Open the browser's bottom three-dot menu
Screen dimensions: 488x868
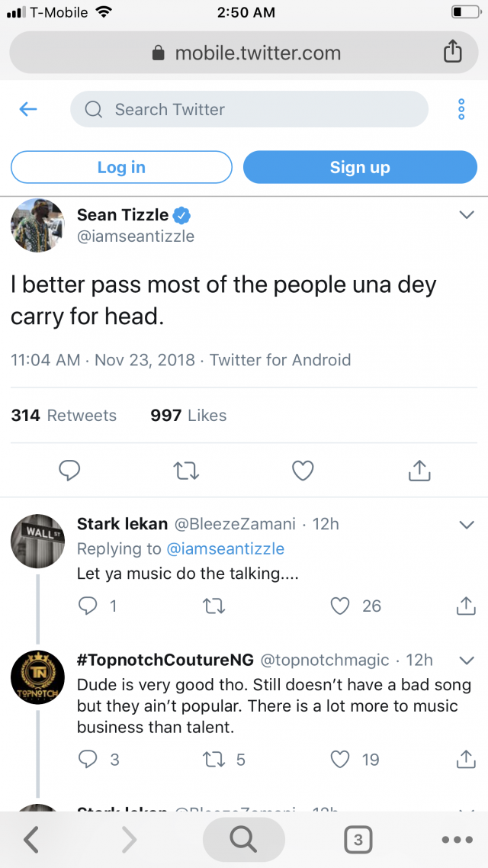(457, 840)
